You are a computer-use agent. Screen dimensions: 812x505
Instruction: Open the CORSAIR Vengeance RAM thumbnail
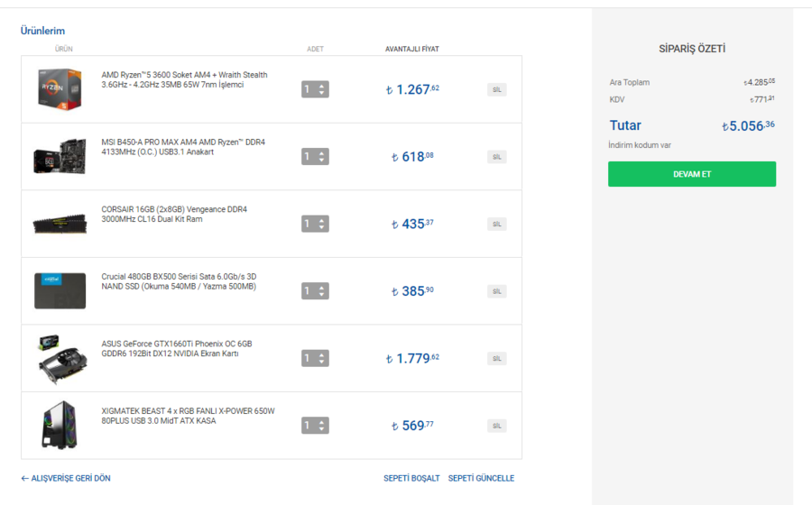coord(60,224)
